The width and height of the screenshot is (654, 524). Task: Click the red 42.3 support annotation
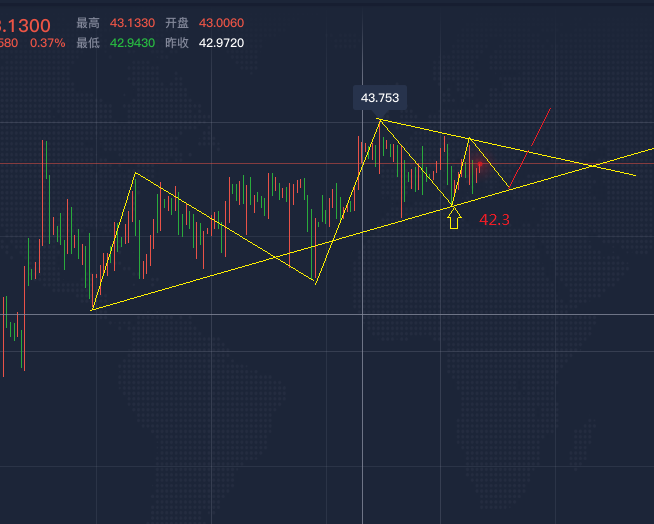coord(495,219)
